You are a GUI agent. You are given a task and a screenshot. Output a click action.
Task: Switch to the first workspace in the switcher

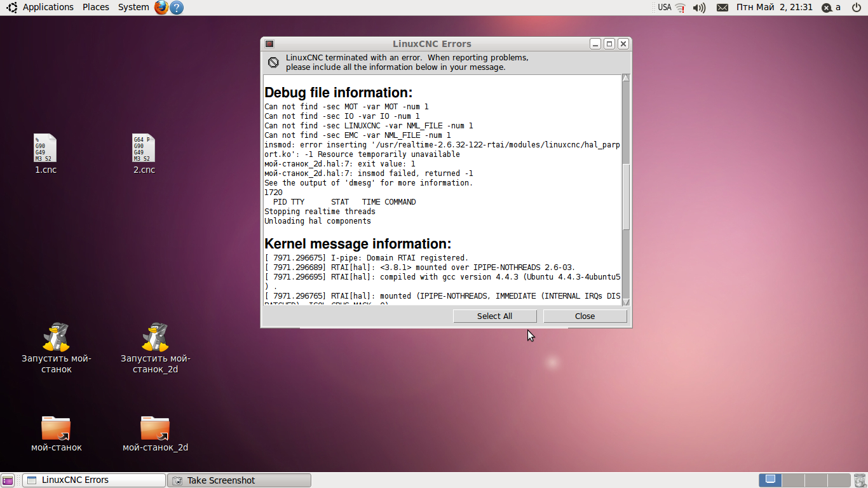click(x=771, y=480)
